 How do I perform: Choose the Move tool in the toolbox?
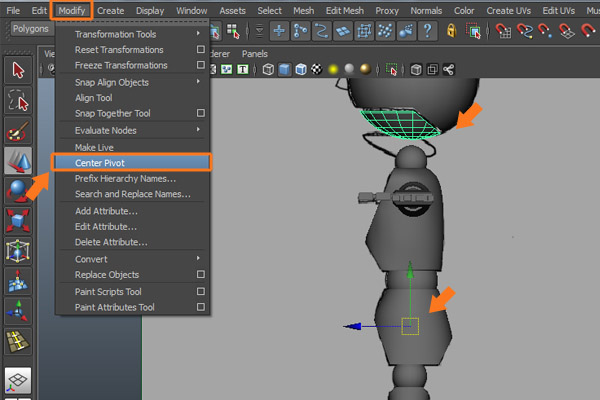18,161
